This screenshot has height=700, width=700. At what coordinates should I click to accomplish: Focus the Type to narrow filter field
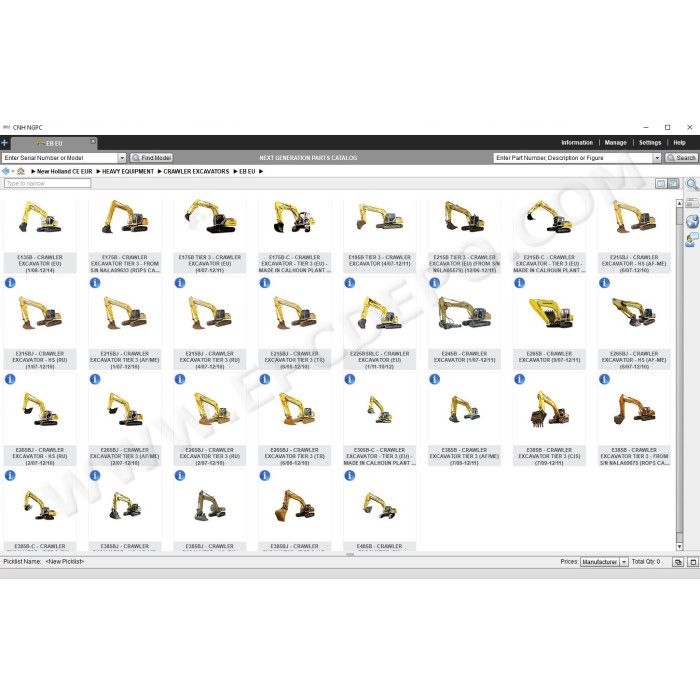click(x=47, y=183)
